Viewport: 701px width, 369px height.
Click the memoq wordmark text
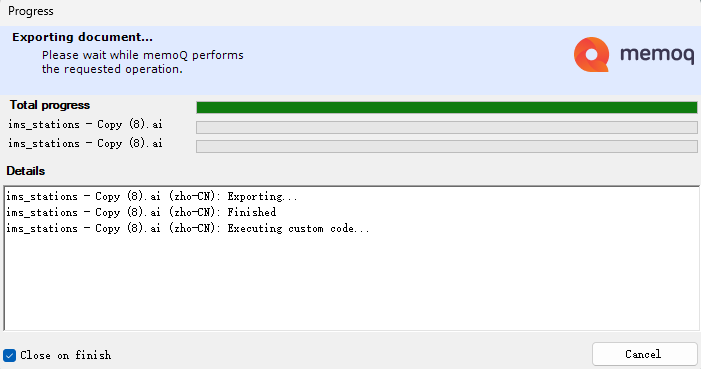pyautogui.click(x=657, y=55)
